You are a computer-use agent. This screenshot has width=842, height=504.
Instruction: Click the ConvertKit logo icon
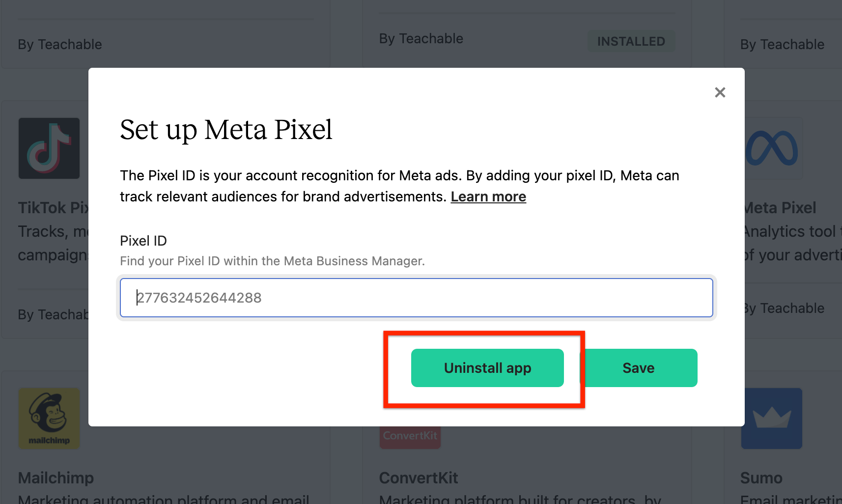[x=410, y=437]
